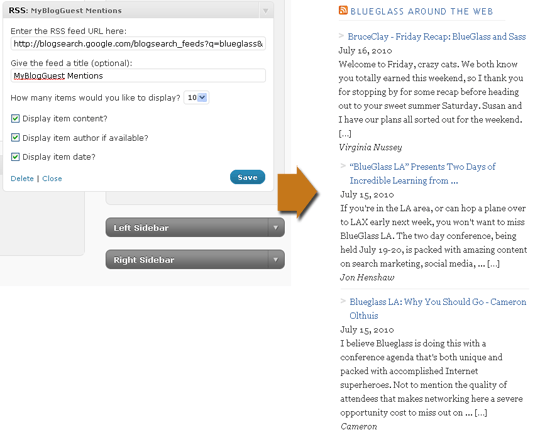Image resolution: width=540 pixels, height=447 pixels.
Task: Click the orange RSS feed icon
Action: click(343, 10)
